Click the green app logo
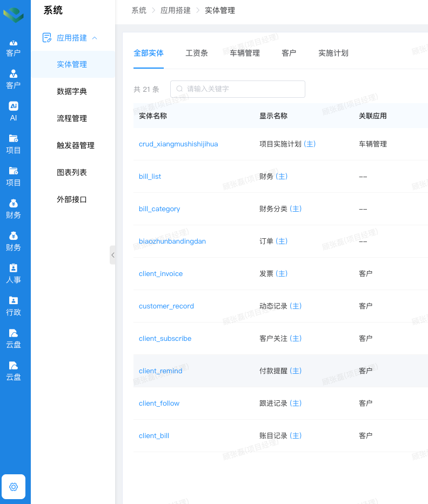The width and height of the screenshot is (428, 504). coord(14,15)
